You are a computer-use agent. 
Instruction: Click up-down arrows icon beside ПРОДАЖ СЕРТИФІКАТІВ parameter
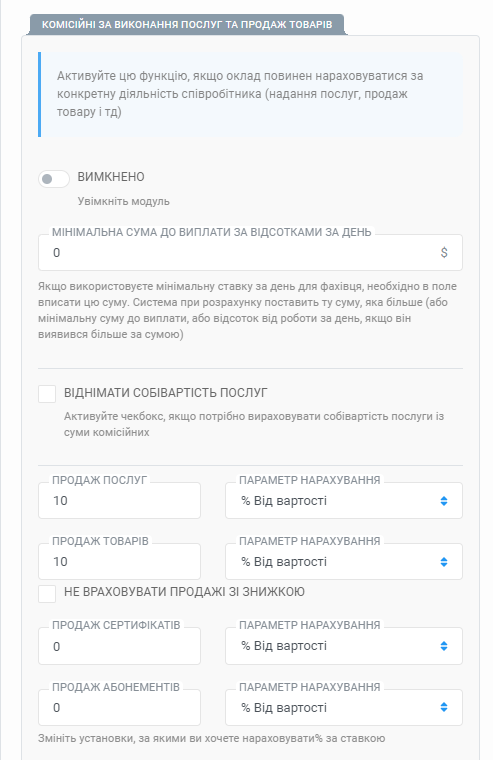444,646
